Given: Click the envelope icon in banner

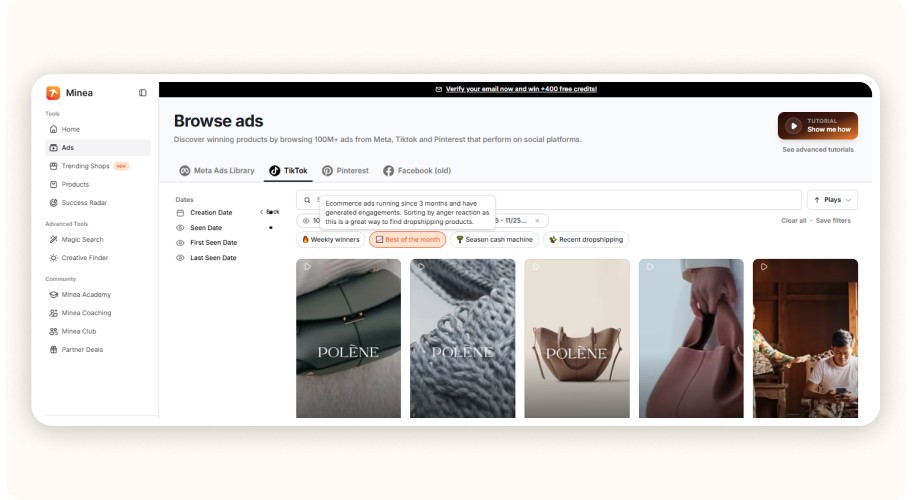Looking at the screenshot, I should [439, 89].
